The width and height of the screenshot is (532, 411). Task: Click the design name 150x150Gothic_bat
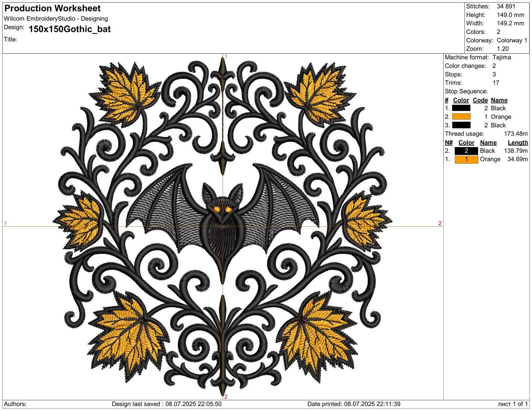(x=70, y=29)
